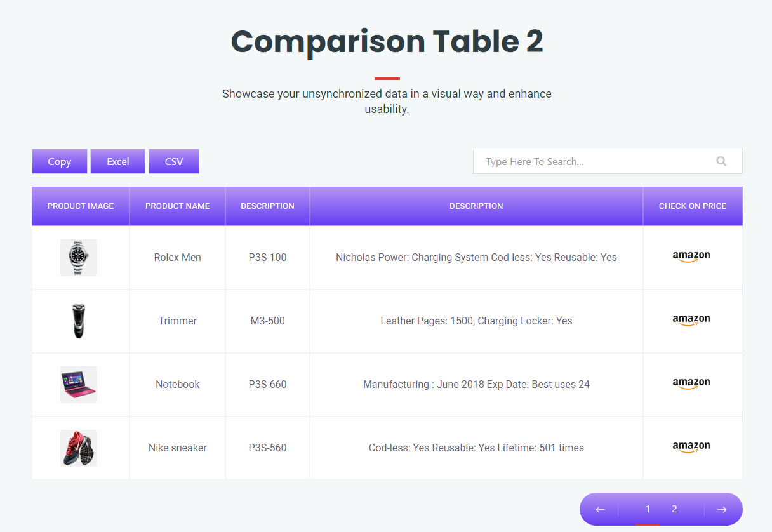
Task: Export table with CSV button
Action: pyautogui.click(x=174, y=161)
